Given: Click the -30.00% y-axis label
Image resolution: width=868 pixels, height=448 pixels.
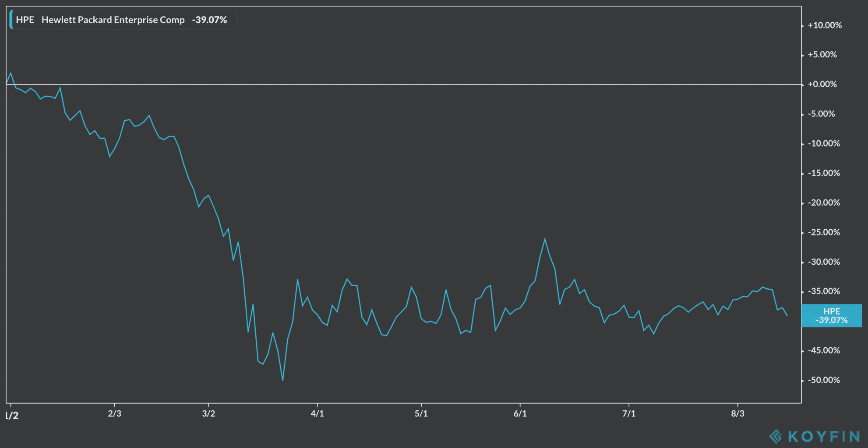Looking at the screenshot, I should pos(824,262).
